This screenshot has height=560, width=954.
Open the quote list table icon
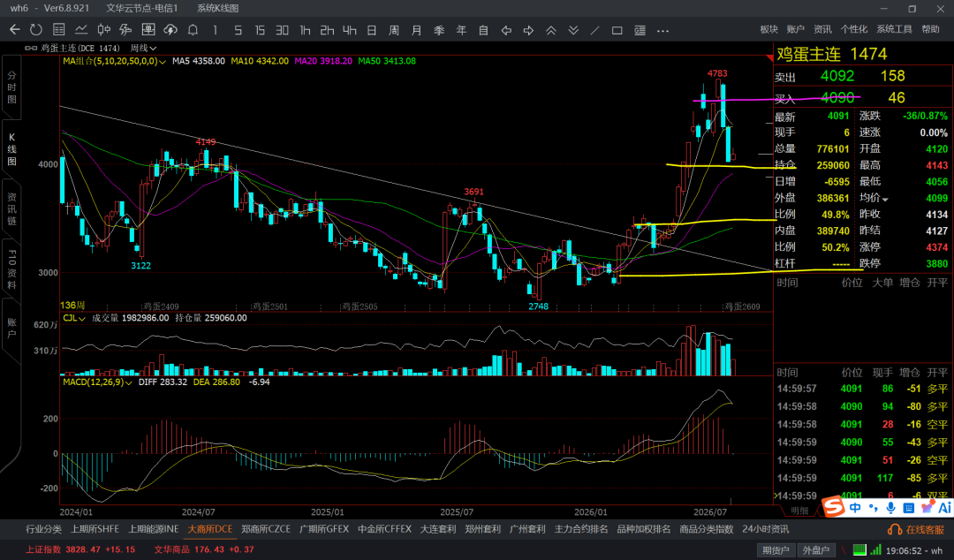(58, 30)
